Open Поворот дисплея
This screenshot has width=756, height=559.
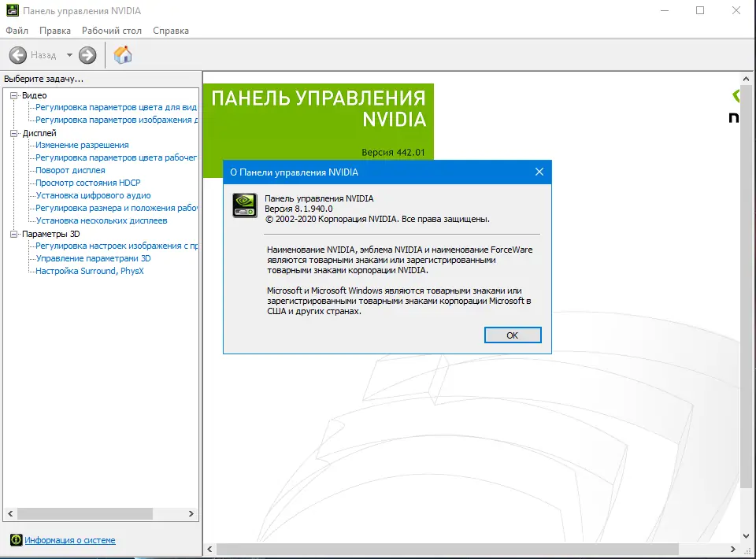[x=70, y=170]
